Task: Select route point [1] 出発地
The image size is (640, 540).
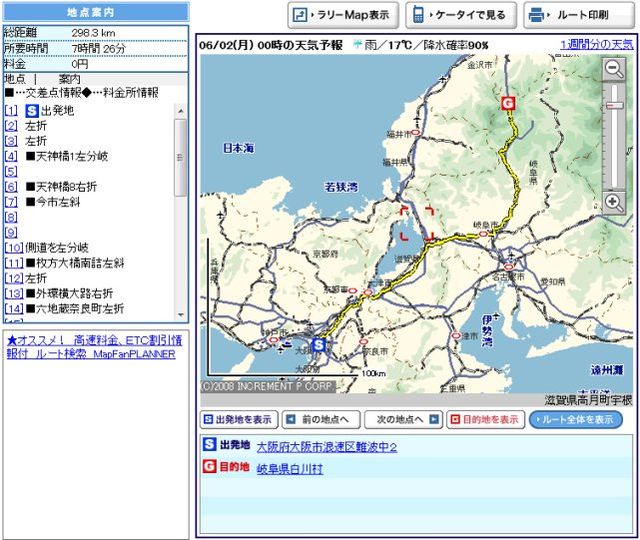Action: click(x=11, y=111)
